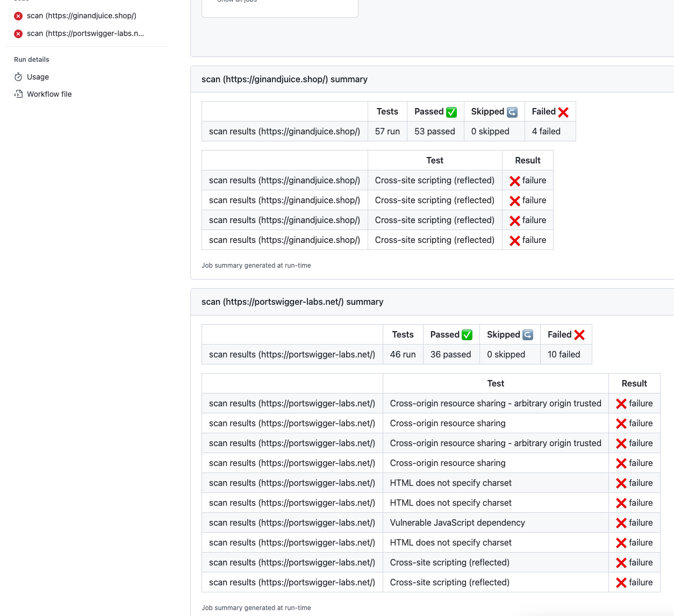Click the red failed icon beside the ginandjuice job
674x616 pixels.
point(18,16)
